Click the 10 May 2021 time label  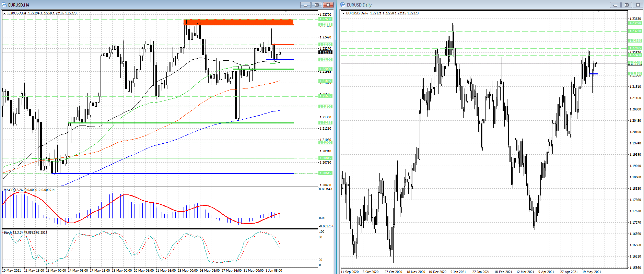tap(12, 271)
